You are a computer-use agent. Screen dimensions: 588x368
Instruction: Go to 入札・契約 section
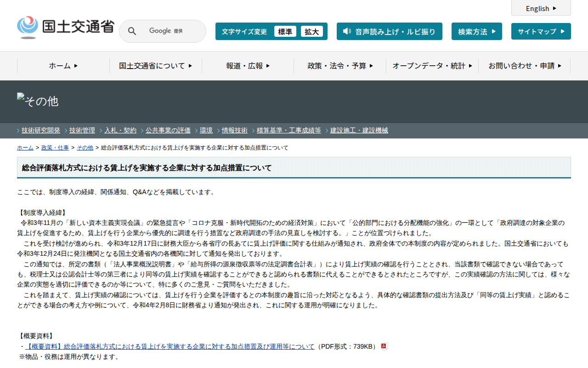(120, 130)
